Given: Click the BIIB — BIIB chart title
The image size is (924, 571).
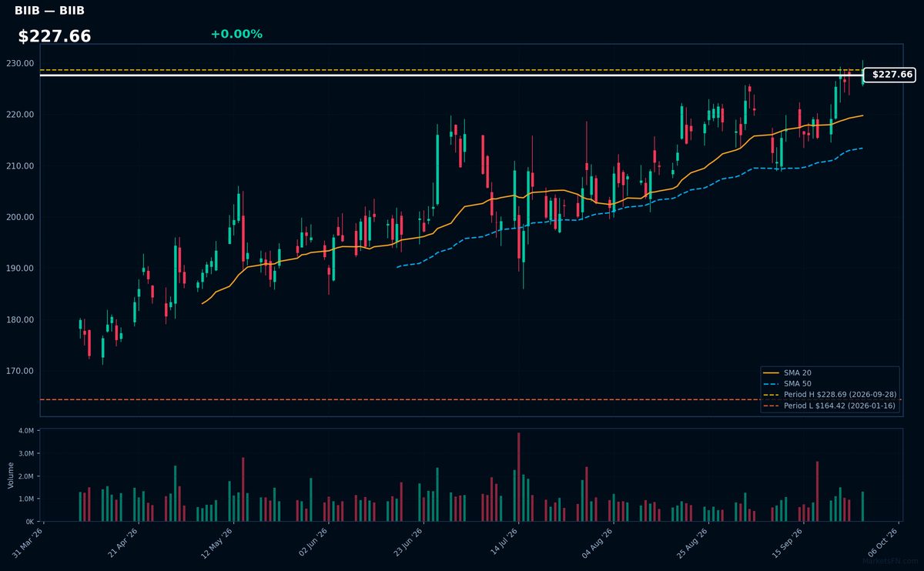Looking at the screenshot, I should 49,11.
